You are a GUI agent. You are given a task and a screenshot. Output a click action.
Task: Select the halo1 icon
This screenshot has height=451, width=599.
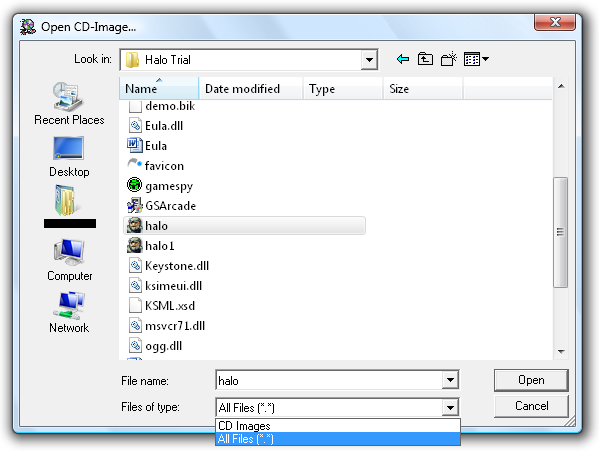click(134, 245)
